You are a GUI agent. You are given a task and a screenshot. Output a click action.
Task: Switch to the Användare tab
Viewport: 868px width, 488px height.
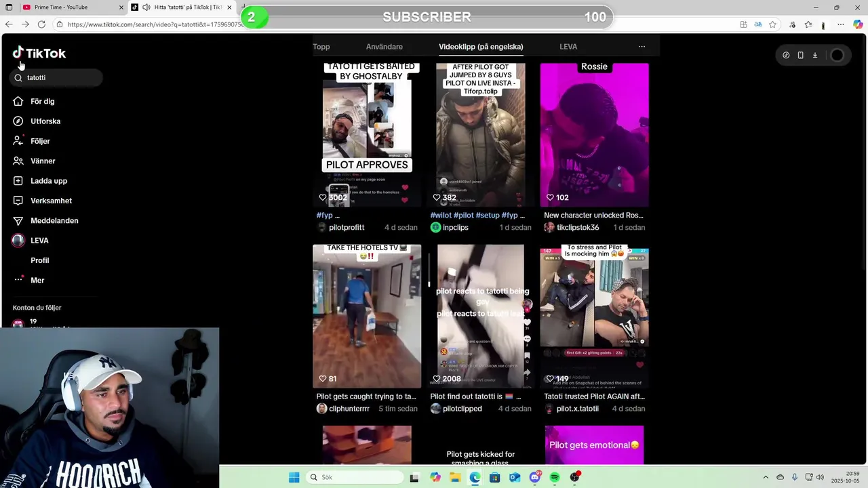click(384, 47)
